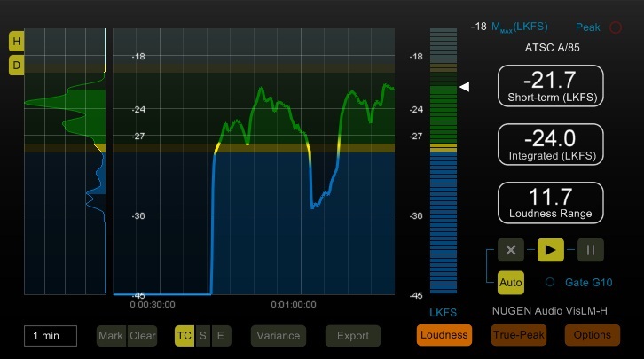
Task: Open the Variance view
Action: coord(279,336)
